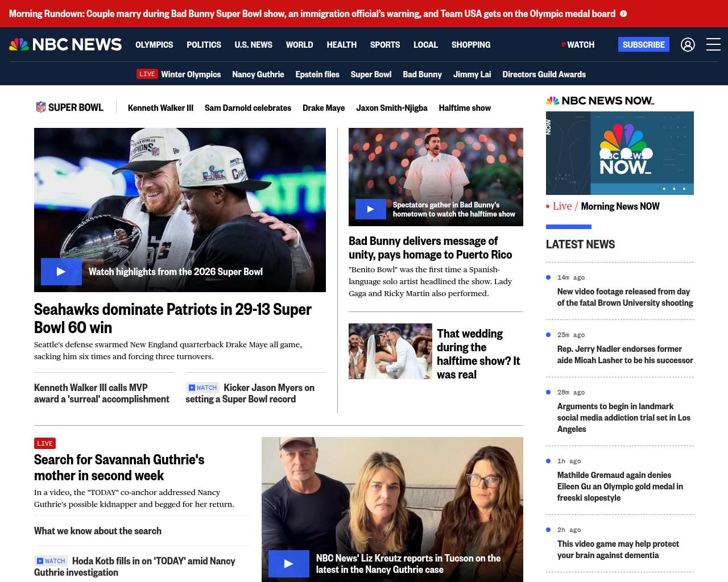Select the Olympics menu item

coord(154,44)
